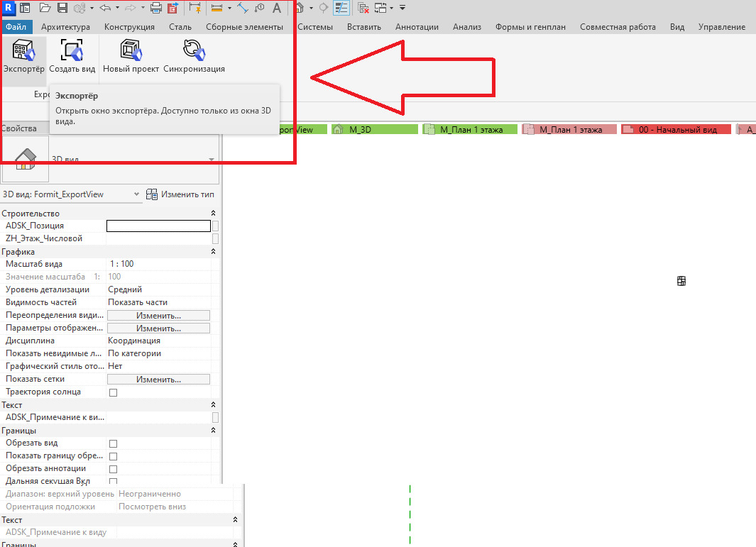This screenshot has height=547, width=756.
Task: Select the Text tool letter A icon
Action: [x=277, y=8]
